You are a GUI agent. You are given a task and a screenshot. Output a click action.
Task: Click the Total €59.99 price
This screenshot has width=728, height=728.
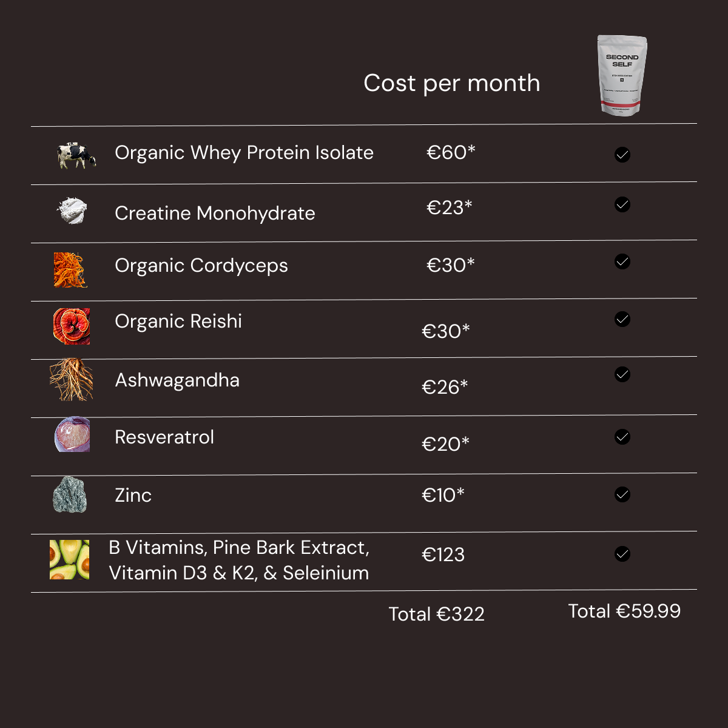point(624,611)
